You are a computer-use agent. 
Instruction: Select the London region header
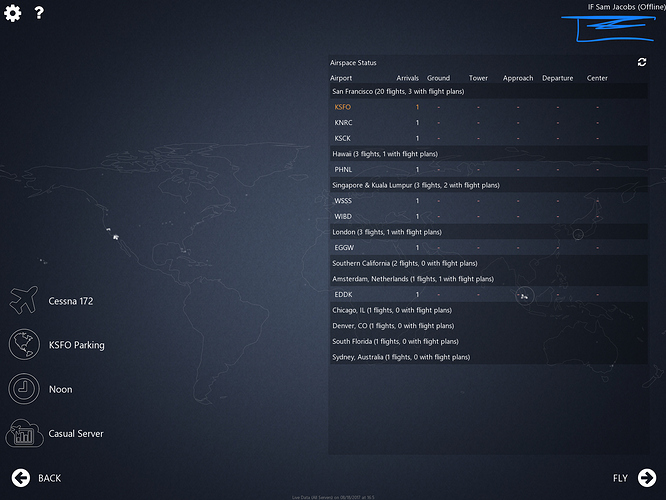pyautogui.click(x=489, y=232)
